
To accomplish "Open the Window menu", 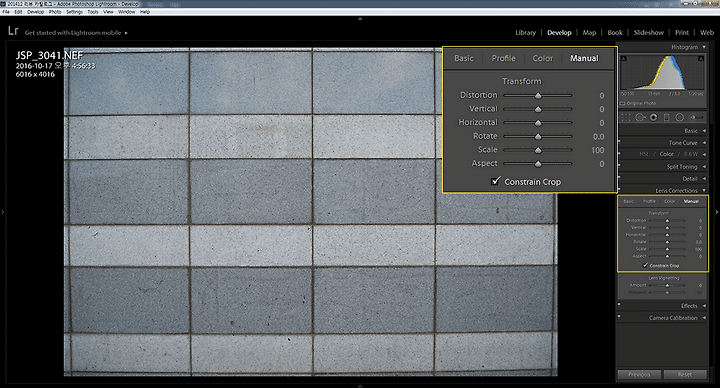I will pyautogui.click(x=127, y=12).
